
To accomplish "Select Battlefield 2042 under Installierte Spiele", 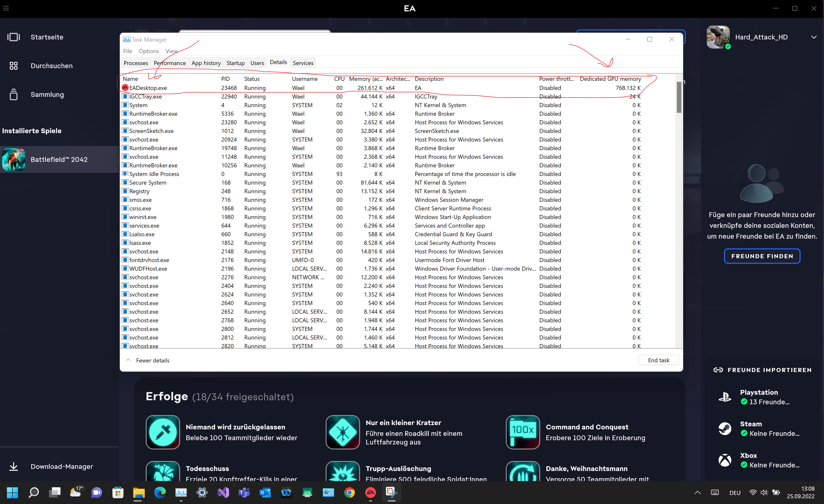I will pos(59,159).
